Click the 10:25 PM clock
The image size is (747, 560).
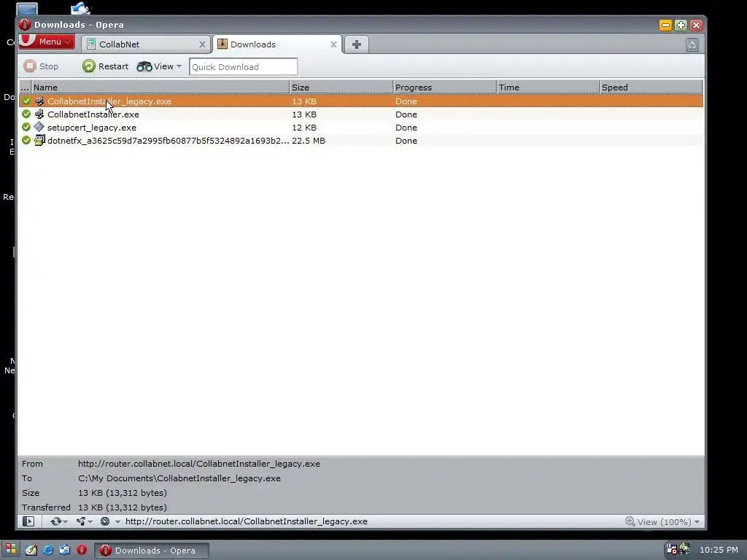(x=719, y=550)
